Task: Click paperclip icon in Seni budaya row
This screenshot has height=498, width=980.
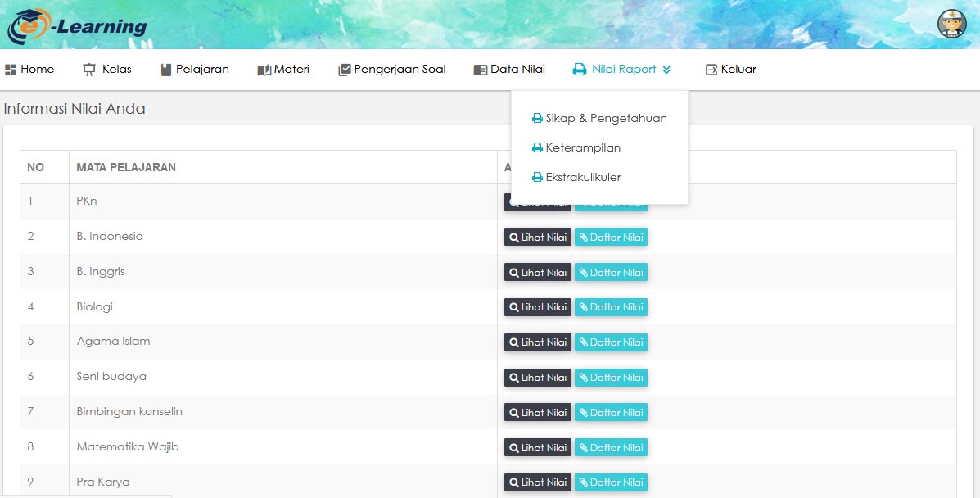Action: pyautogui.click(x=583, y=378)
